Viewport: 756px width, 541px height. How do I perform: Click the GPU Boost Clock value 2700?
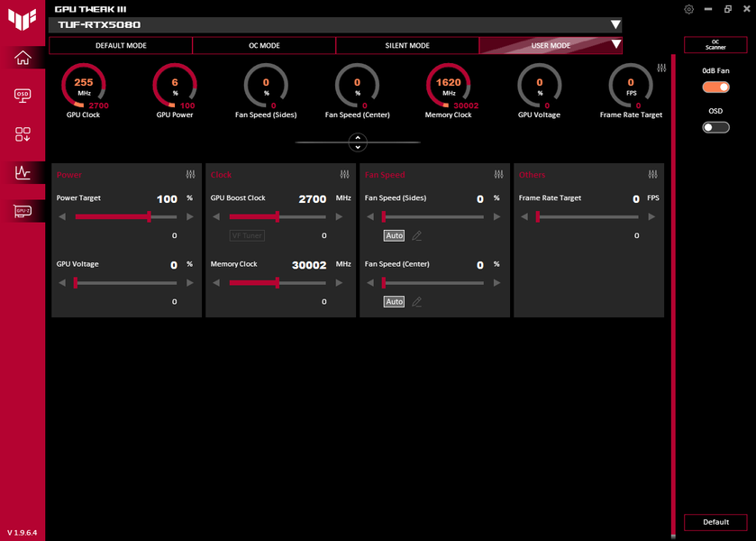(313, 199)
